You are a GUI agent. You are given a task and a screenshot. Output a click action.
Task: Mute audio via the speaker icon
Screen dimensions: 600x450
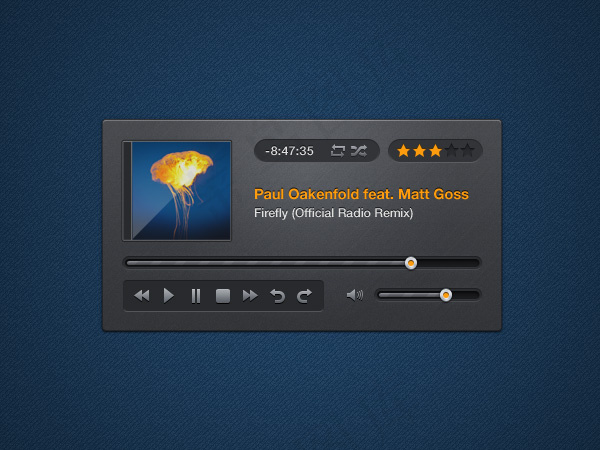point(355,295)
